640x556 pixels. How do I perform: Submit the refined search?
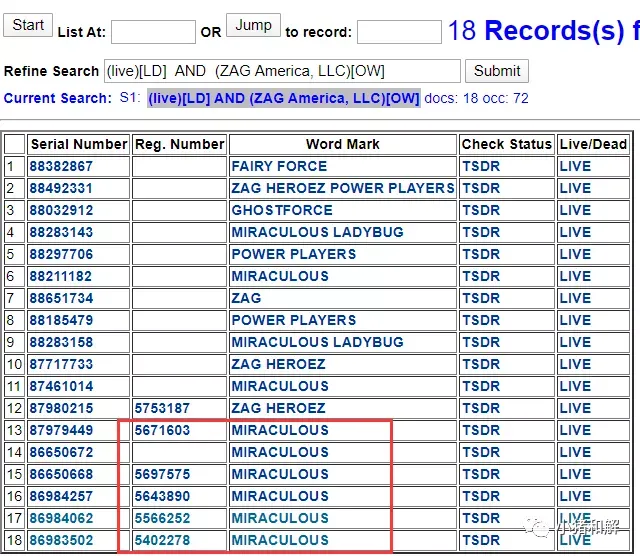pos(497,71)
